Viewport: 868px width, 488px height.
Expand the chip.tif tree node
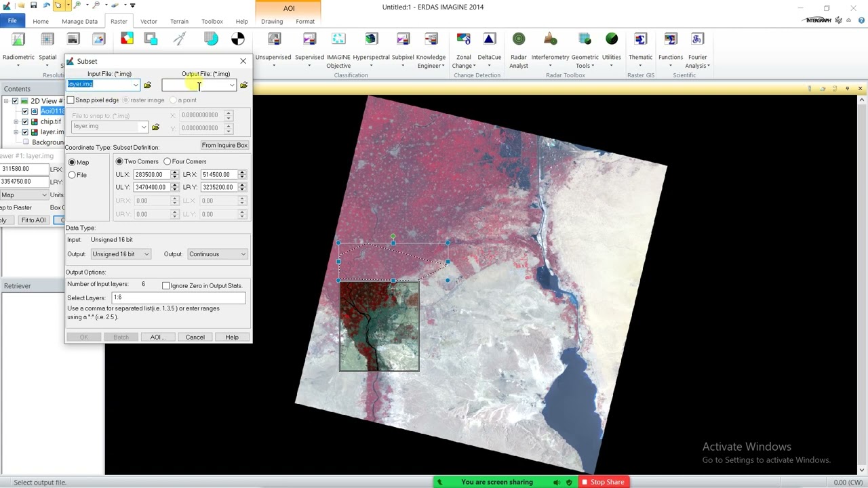tap(16, 122)
